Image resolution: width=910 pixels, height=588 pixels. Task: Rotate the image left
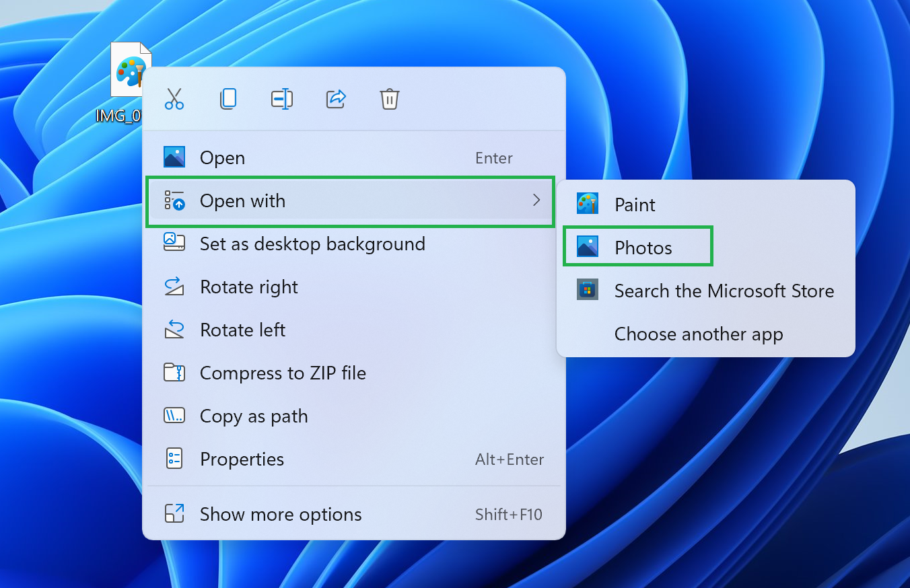point(243,330)
